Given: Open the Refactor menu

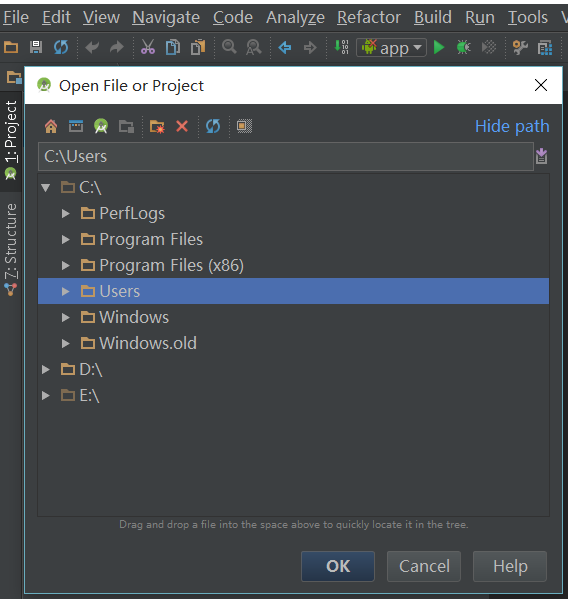Looking at the screenshot, I should 369,18.
